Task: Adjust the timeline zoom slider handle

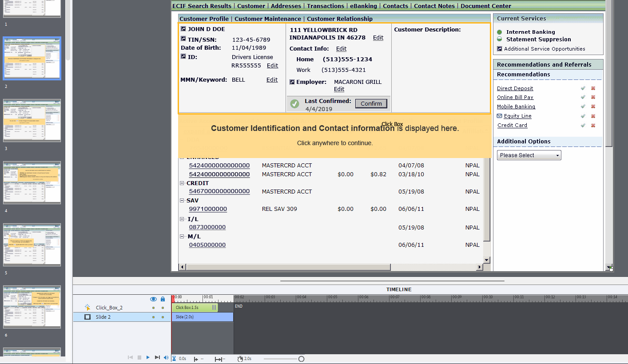Action: (x=301, y=359)
